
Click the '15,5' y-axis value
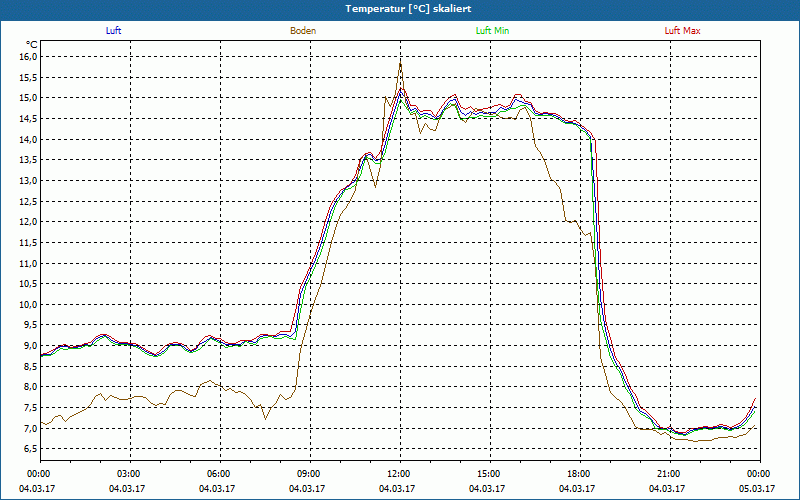(x=29, y=78)
